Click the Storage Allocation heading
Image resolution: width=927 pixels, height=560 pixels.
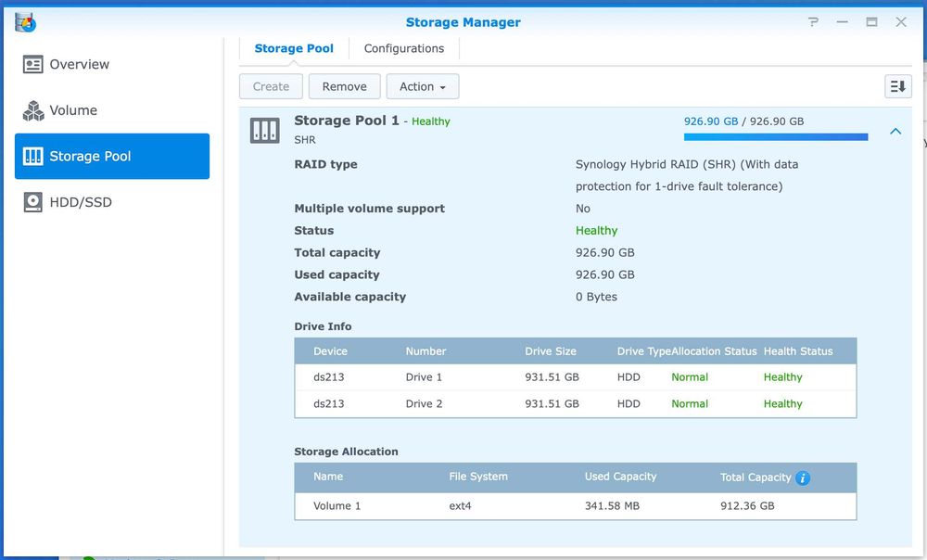click(347, 452)
